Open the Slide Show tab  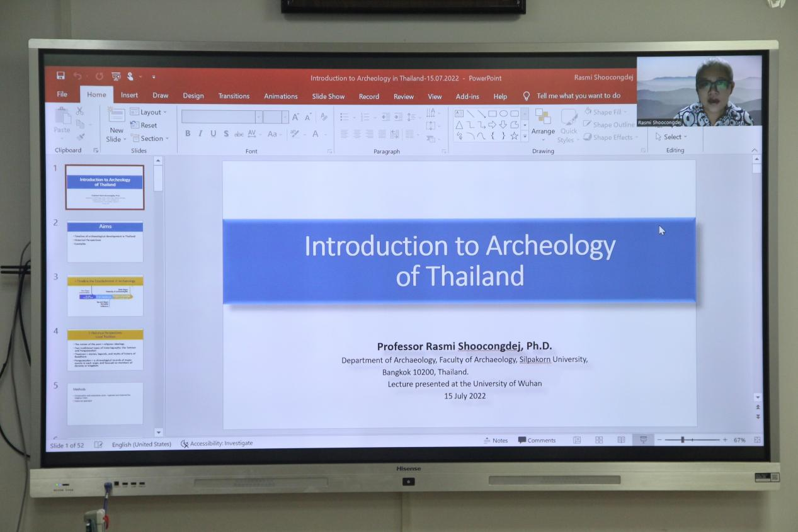click(x=328, y=96)
